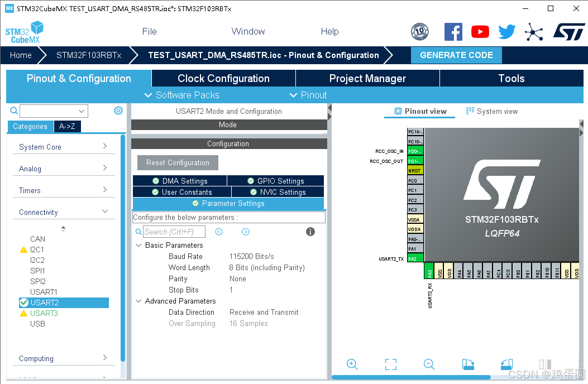
Task: Click the 10 years anniversary badge
Action: 419,32
